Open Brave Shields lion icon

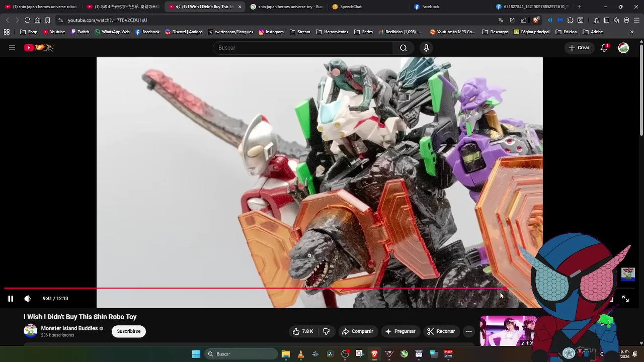pos(536,20)
